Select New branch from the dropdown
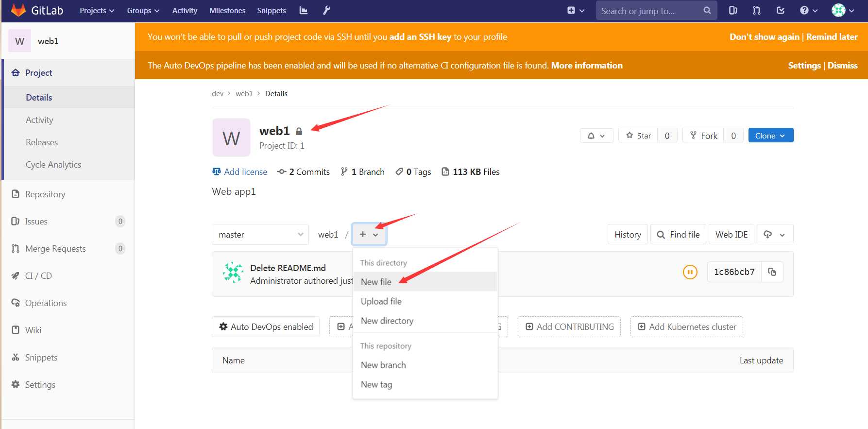Image resolution: width=868 pixels, height=429 pixels. (425, 365)
